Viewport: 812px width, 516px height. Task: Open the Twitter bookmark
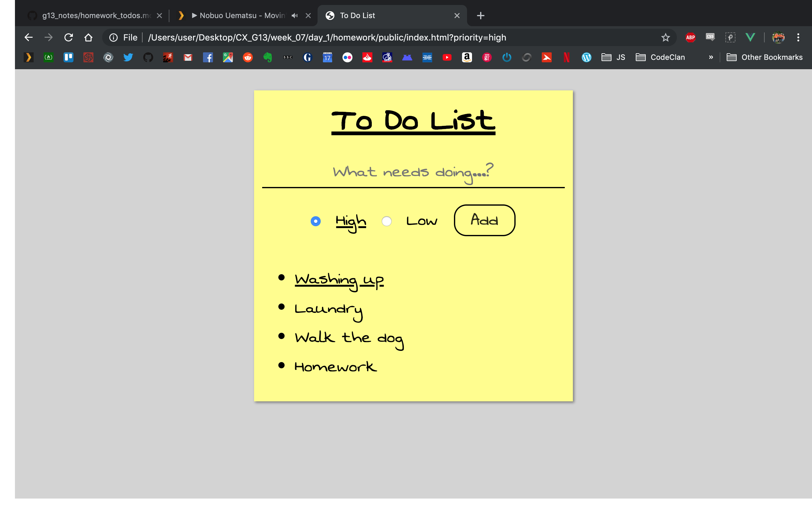[x=128, y=57]
